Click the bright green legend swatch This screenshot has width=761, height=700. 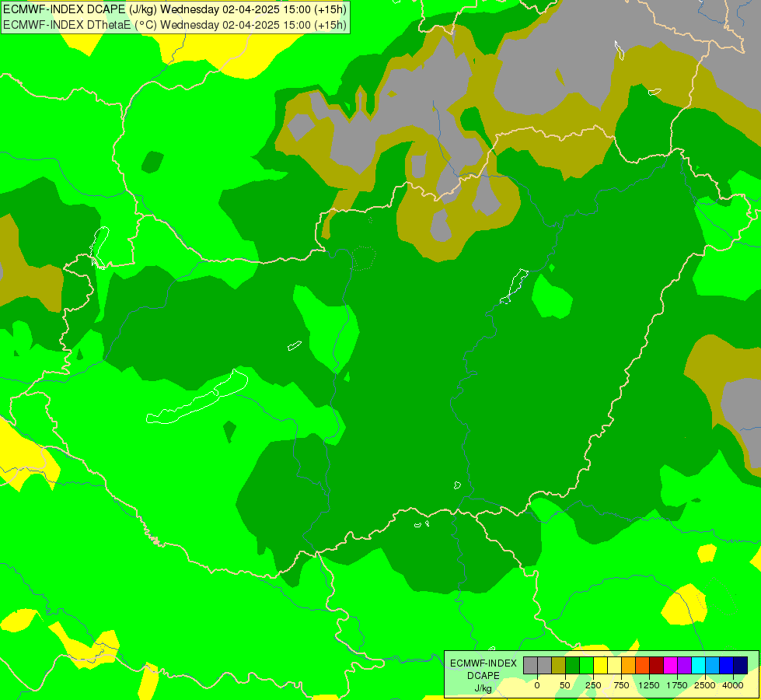click(x=587, y=665)
